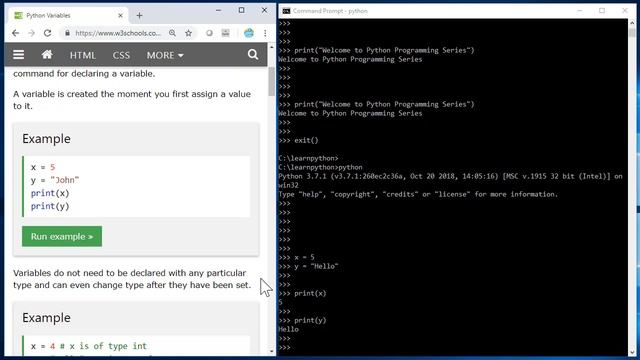Open the W3Schools hamburger menu
640x360 pixels.
point(18,55)
